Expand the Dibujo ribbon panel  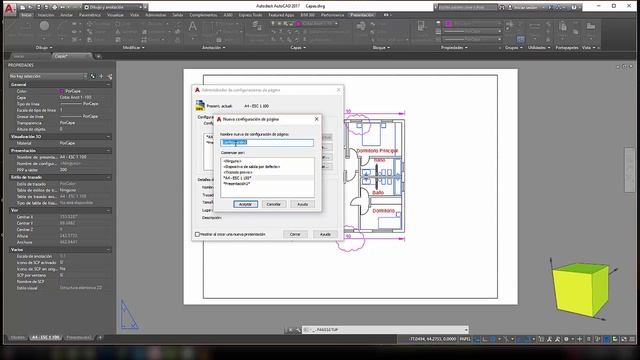tap(44, 48)
